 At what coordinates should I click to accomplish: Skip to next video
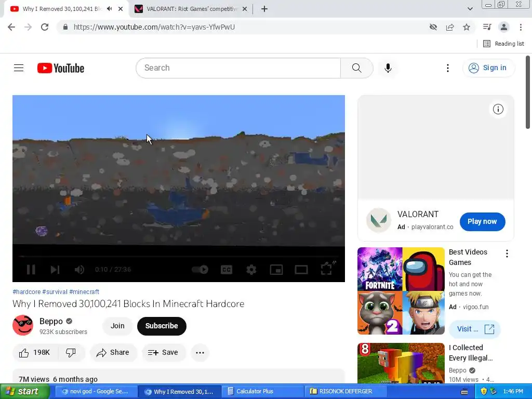(x=55, y=270)
